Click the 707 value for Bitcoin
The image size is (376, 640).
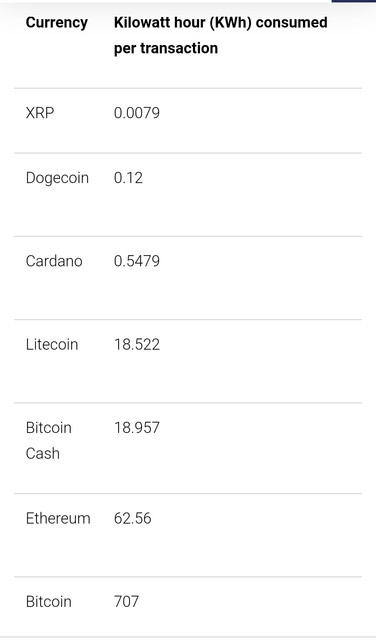click(x=126, y=602)
